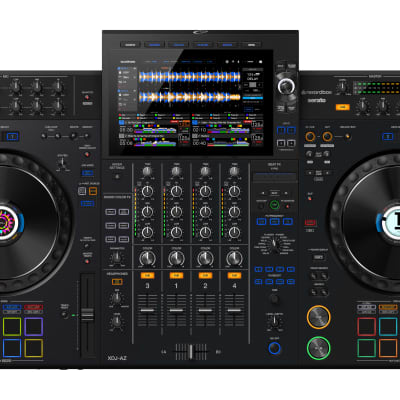Click channel 1 COLOR FX knob

coord(176,258)
